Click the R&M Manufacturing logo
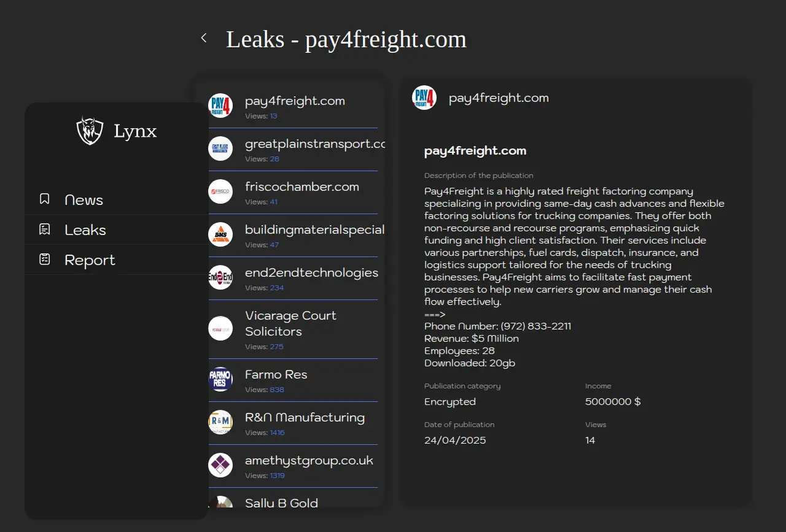This screenshot has height=532, width=786. 220,422
